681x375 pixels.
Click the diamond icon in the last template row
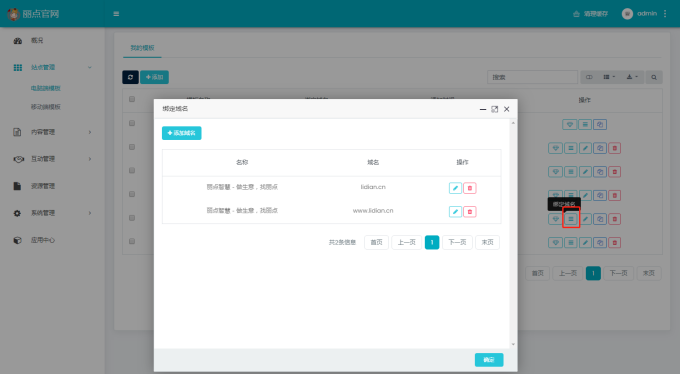tap(555, 242)
